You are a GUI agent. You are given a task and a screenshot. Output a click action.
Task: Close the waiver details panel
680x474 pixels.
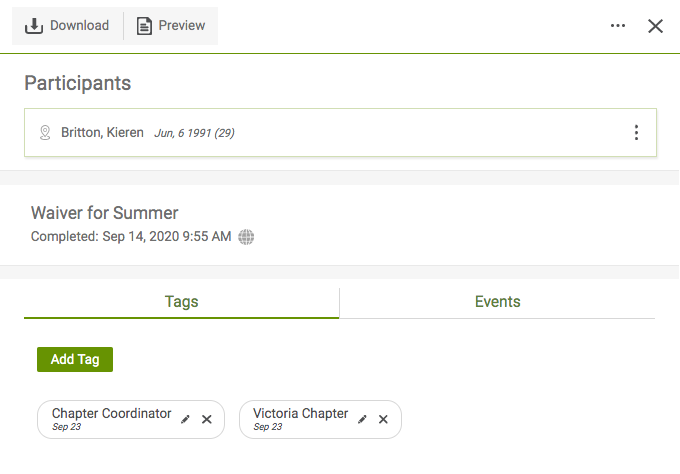(x=656, y=26)
